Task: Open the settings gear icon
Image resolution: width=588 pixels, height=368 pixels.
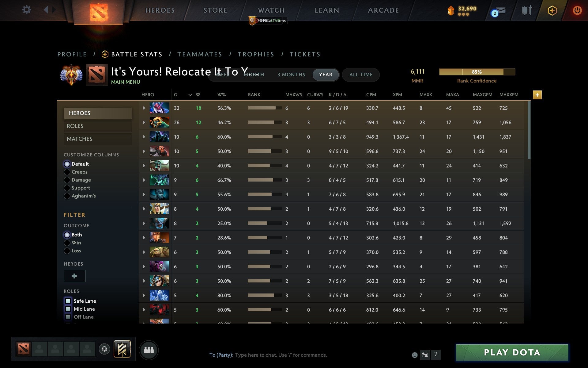Action: point(27,10)
